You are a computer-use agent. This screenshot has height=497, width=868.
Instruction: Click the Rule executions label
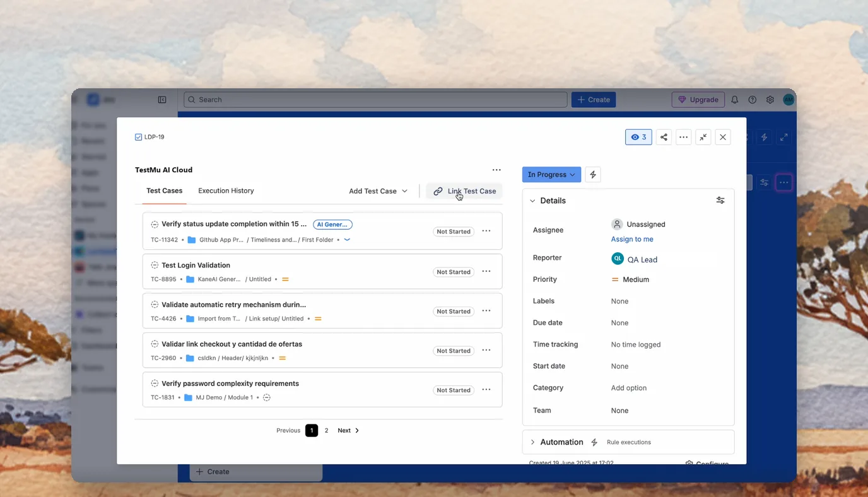(x=629, y=442)
